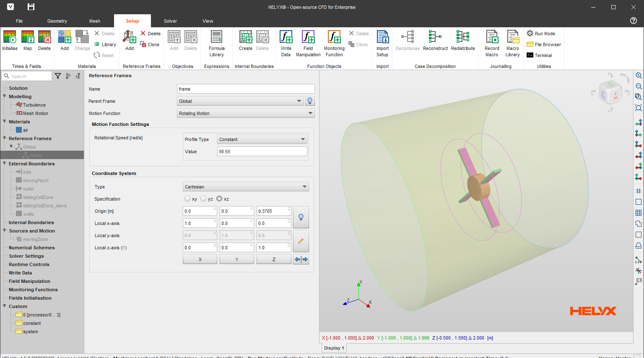Click the tree Search field
Image resolution: width=644 pixels, height=358 pixels.
(27, 76)
